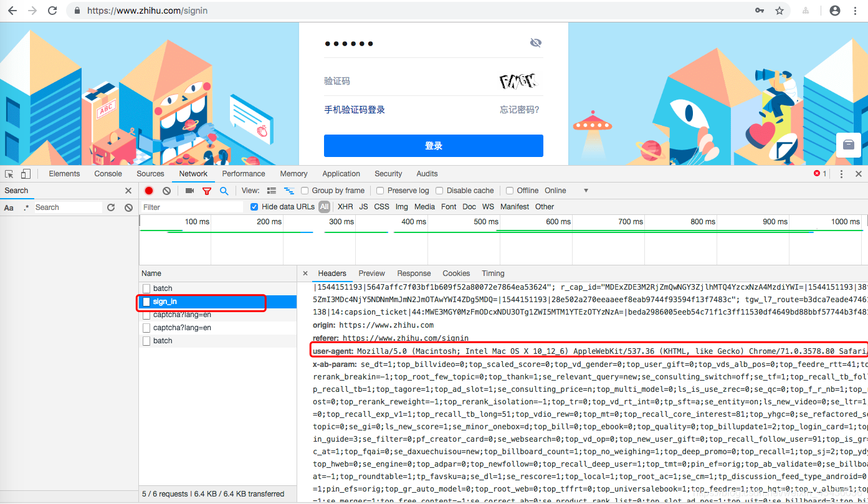This screenshot has width=868, height=504.
Task: Open the Security tab
Action: point(388,174)
